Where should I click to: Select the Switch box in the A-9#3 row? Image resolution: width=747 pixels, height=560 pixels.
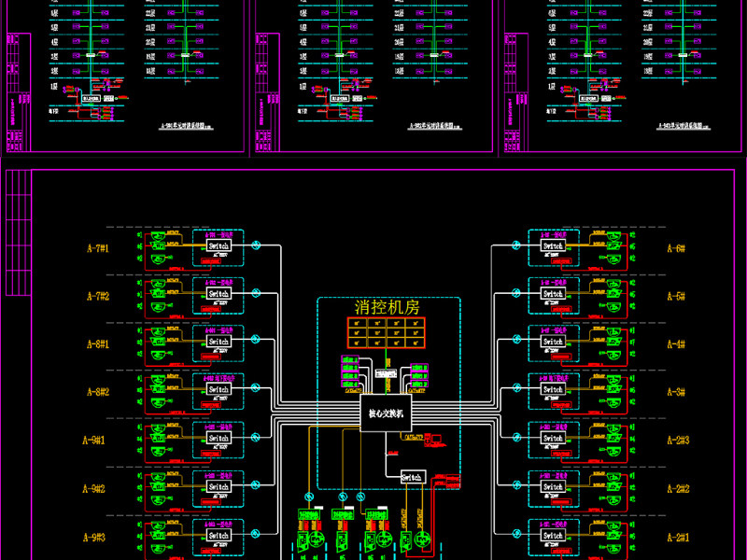click(218, 535)
